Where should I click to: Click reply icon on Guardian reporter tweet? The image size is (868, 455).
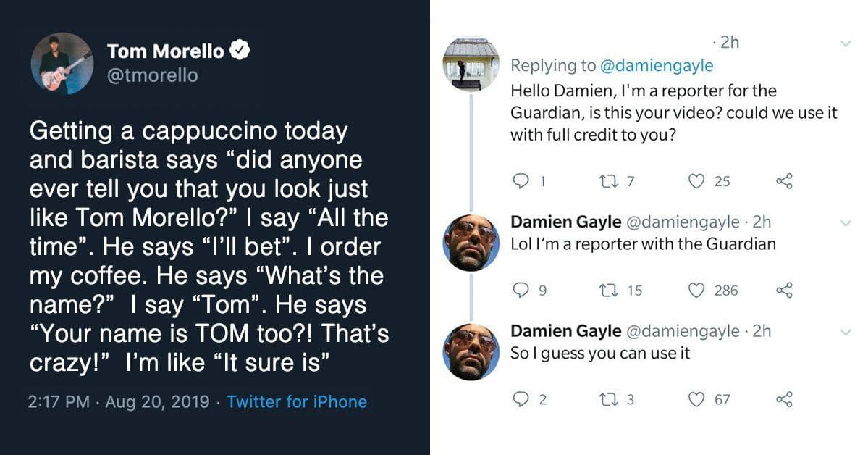(x=521, y=182)
